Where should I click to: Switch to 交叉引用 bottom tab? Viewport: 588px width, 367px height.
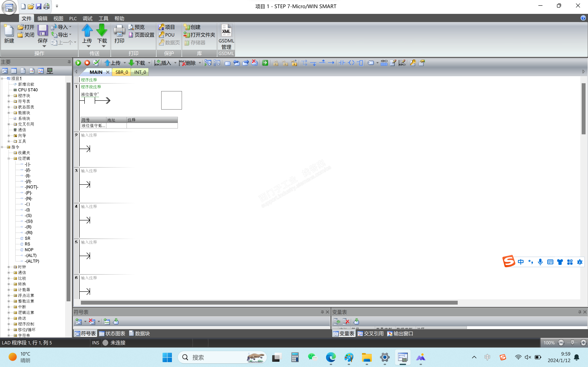click(371, 334)
